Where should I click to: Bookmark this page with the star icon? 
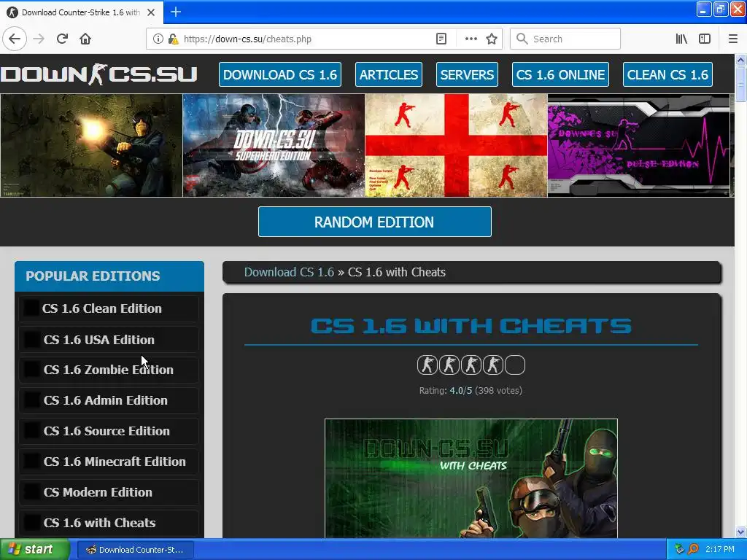(x=492, y=39)
